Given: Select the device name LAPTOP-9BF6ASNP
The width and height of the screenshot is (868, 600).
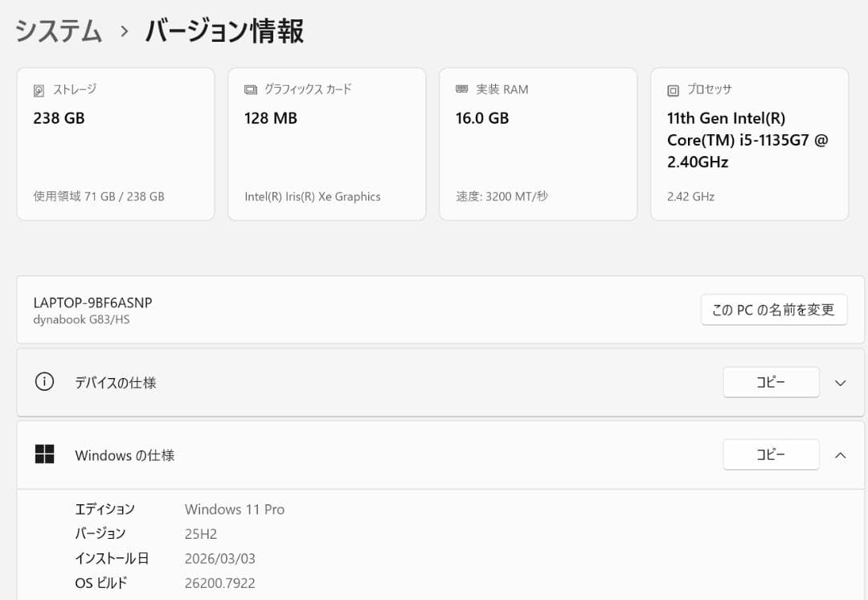Looking at the screenshot, I should (91, 303).
